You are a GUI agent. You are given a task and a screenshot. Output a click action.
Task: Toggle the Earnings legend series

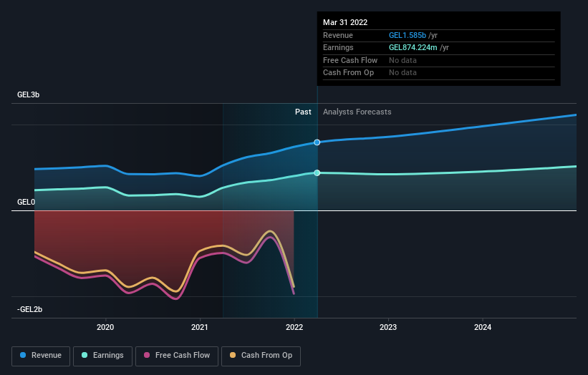[102, 356]
